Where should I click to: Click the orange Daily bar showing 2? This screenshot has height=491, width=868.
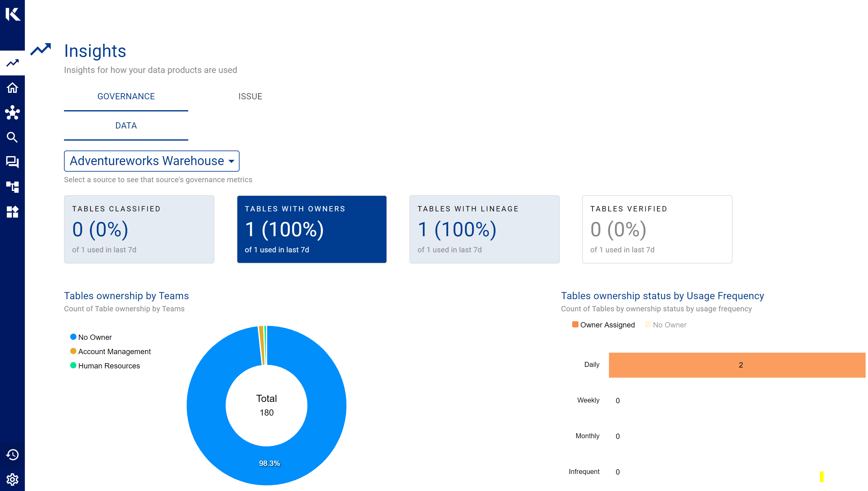(737, 365)
